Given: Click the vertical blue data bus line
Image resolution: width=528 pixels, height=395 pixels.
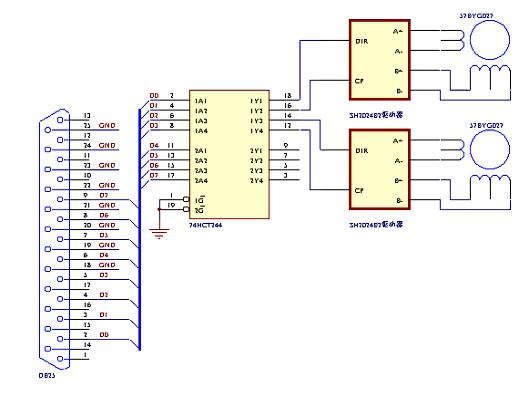Looking at the screenshot, I should pos(139,229).
